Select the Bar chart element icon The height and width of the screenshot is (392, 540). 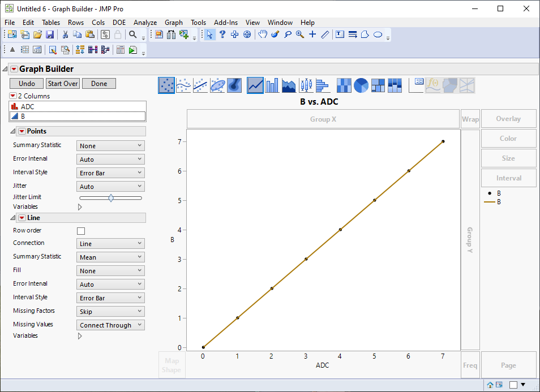click(x=272, y=85)
